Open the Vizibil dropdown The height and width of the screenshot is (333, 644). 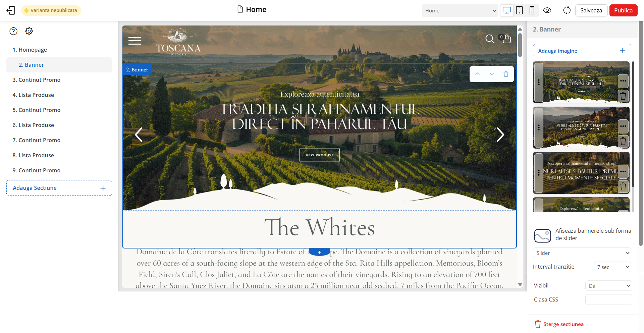point(608,286)
